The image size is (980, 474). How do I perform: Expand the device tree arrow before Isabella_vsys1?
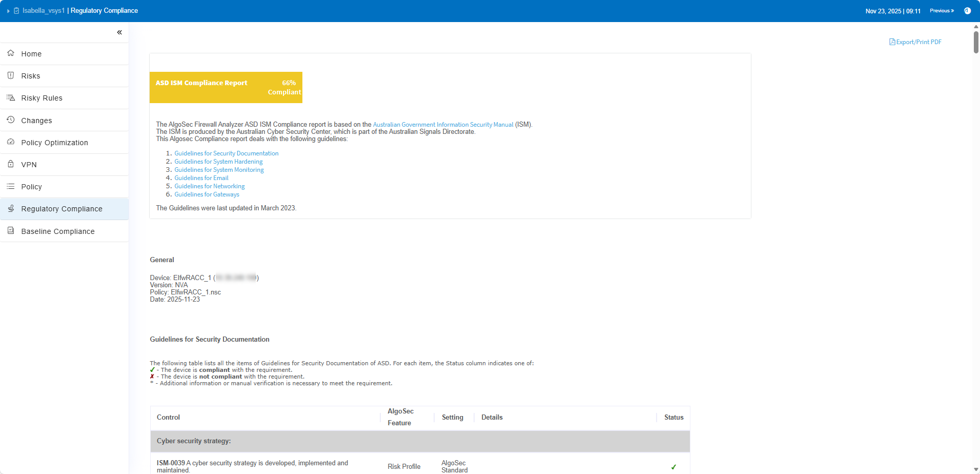[x=8, y=11]
